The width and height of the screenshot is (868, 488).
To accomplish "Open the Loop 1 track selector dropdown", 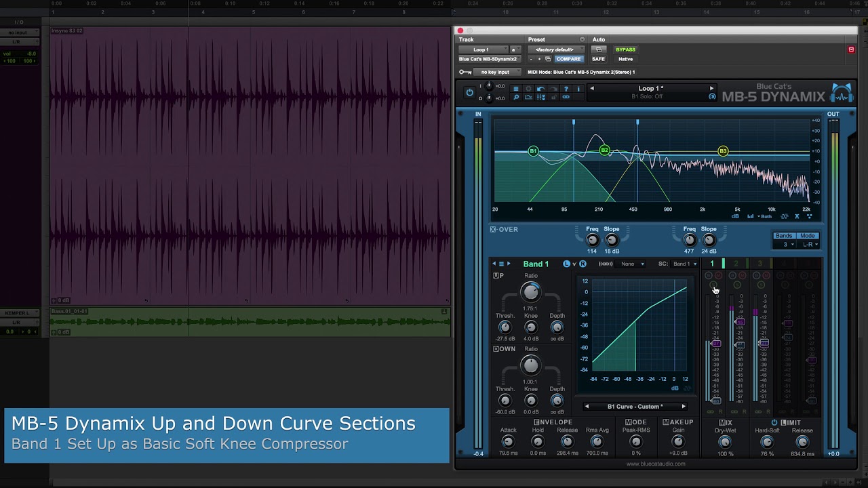I will tap(484, 49).
